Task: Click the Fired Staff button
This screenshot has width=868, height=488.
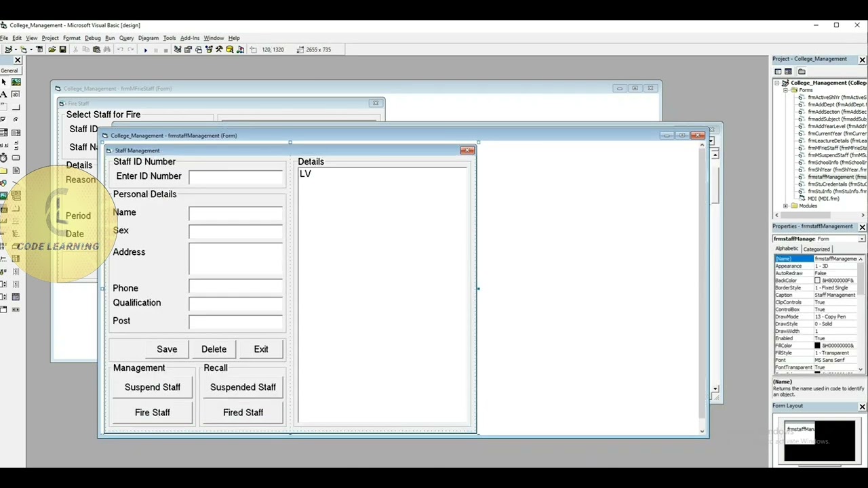Action: click(243, 412)
